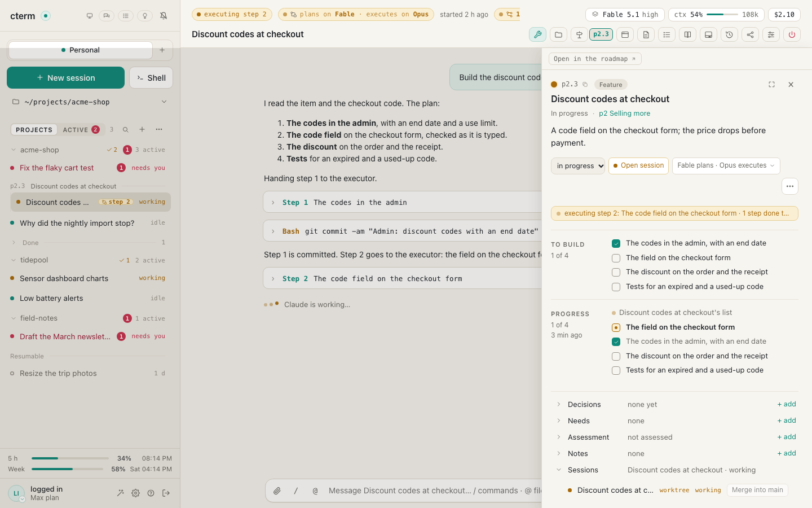812x508 pixels.
Task: Open the 'Fix the flaky cart test' session
Action: tap(90, 168)
